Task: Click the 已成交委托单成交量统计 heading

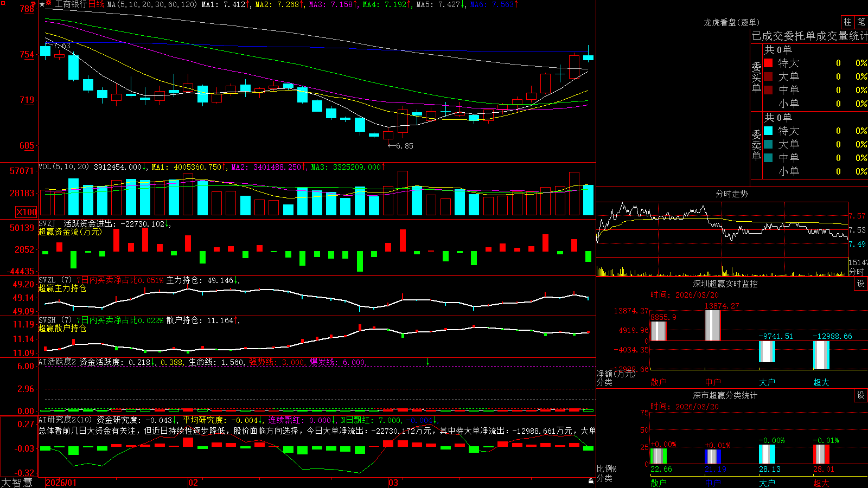Action: [x=809, y=36]
